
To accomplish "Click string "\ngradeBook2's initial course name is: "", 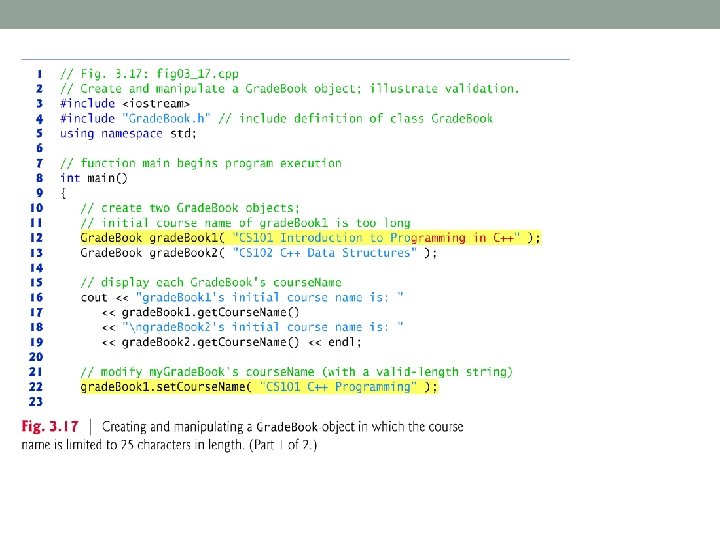I will pyautogui.click(x=263, y=327).
